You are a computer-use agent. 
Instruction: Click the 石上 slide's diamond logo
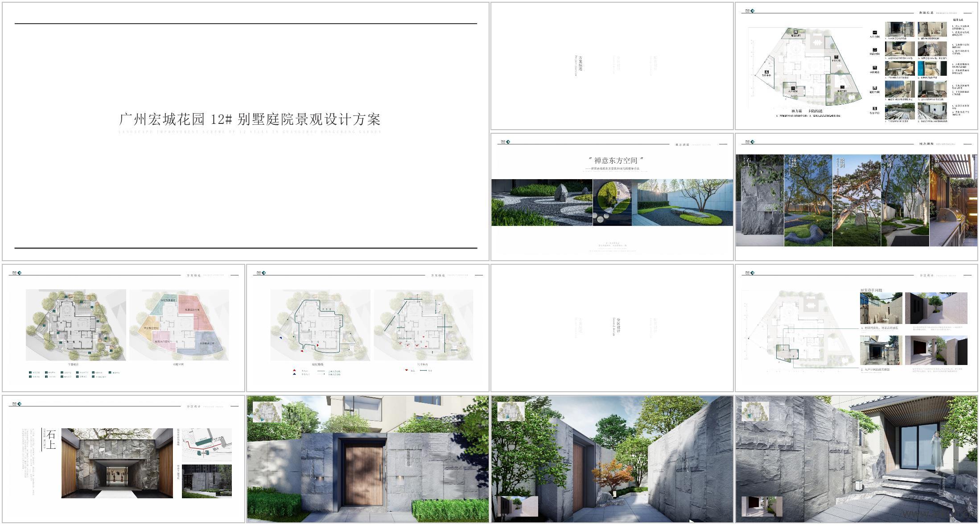tap(20, 404)
